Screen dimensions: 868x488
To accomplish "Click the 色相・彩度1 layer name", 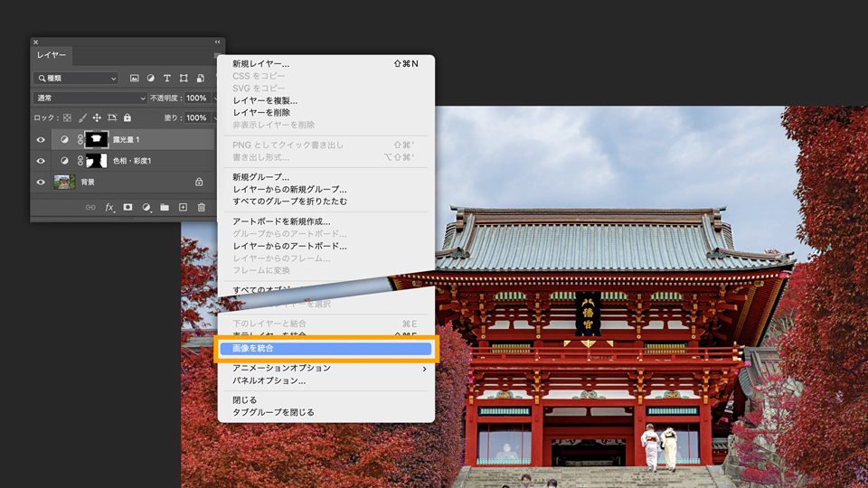I will [x=132, y=161].
